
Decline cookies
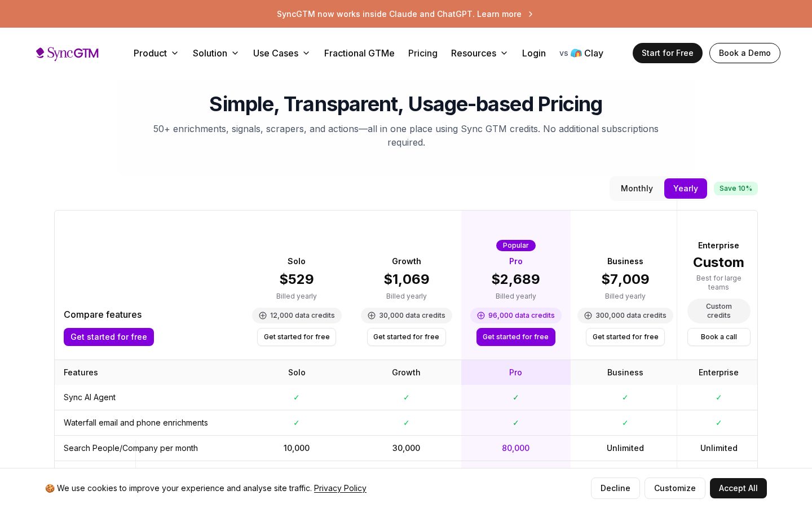coord(615,488)
